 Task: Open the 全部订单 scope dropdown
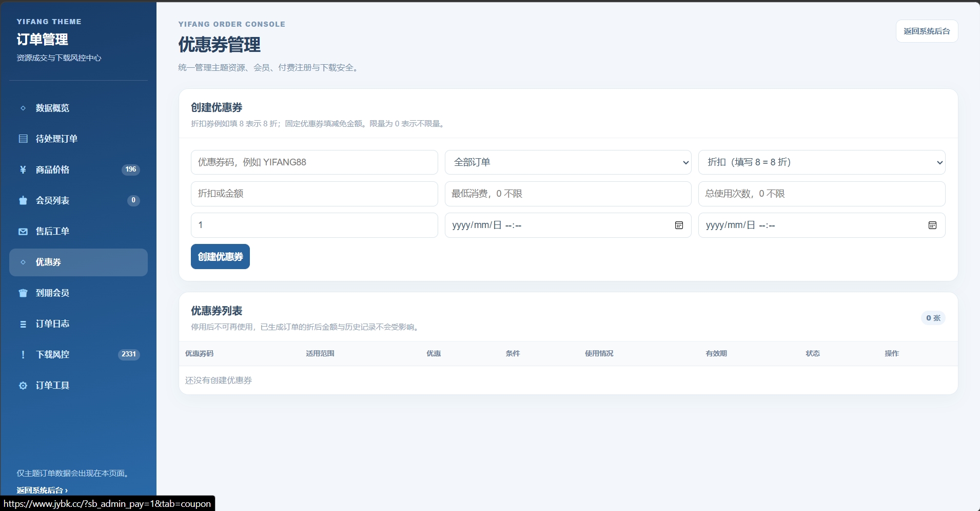568,162
